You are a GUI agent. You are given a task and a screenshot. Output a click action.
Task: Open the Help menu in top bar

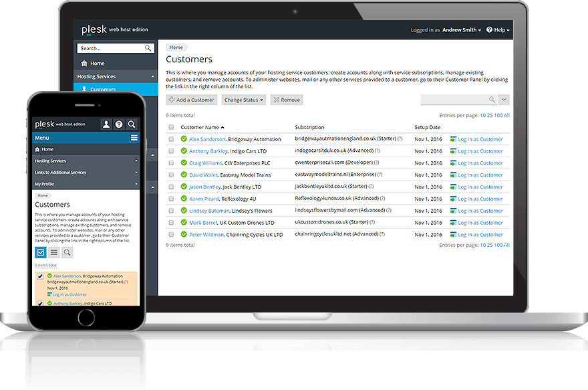point(498,30)
